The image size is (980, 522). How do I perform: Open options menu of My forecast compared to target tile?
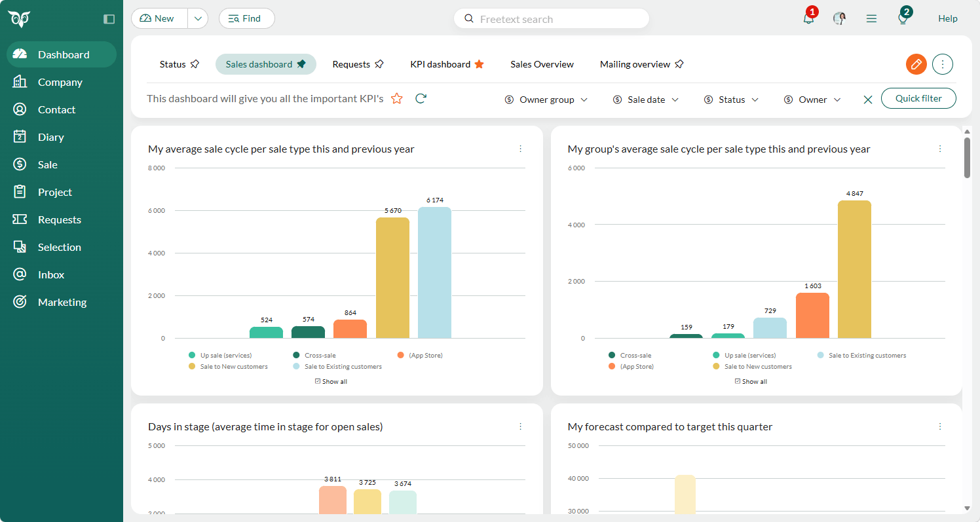point(940,426)
